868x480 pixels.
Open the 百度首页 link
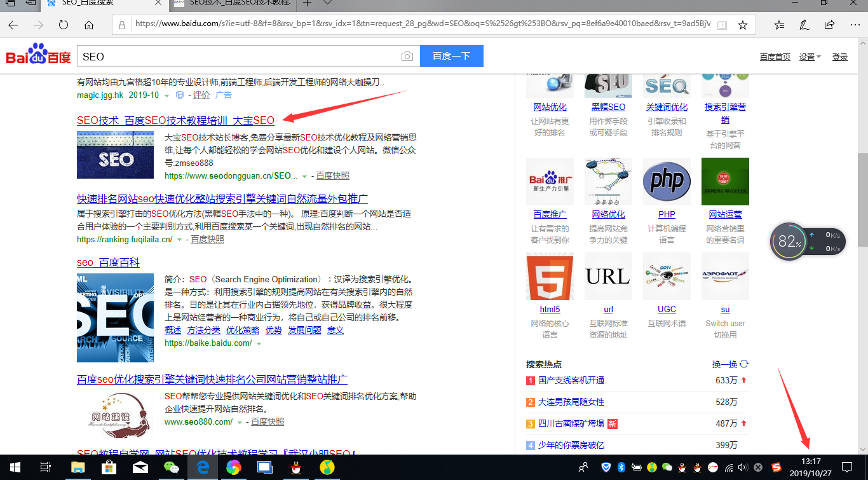(x=775, y=57)
